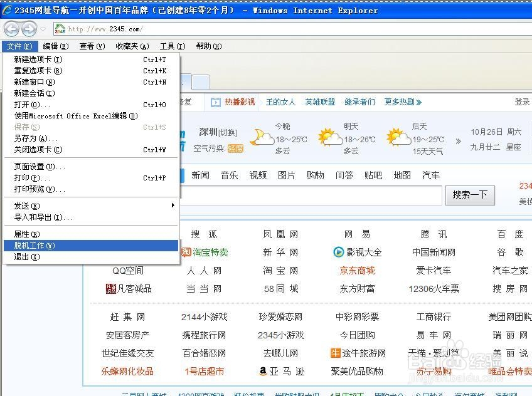Click tonight's cloudy moon weather icon
Image resolution: width=532 pixels, height=396 pixels.
(262, 137)
